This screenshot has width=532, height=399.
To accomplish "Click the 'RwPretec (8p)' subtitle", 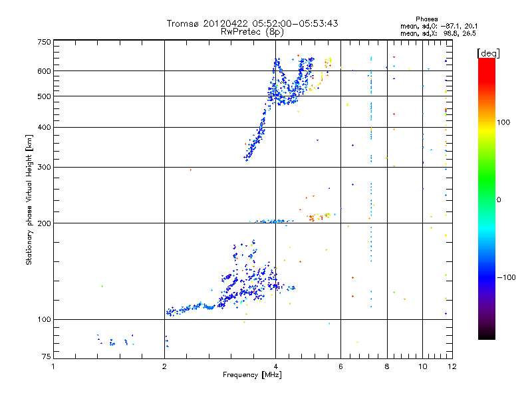I will (252, 32).
